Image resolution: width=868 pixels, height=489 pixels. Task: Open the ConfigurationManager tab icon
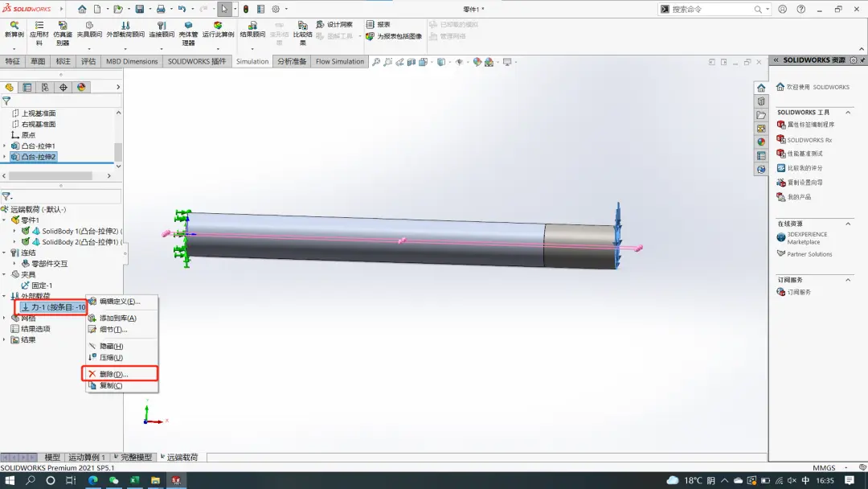click(45, 87)
